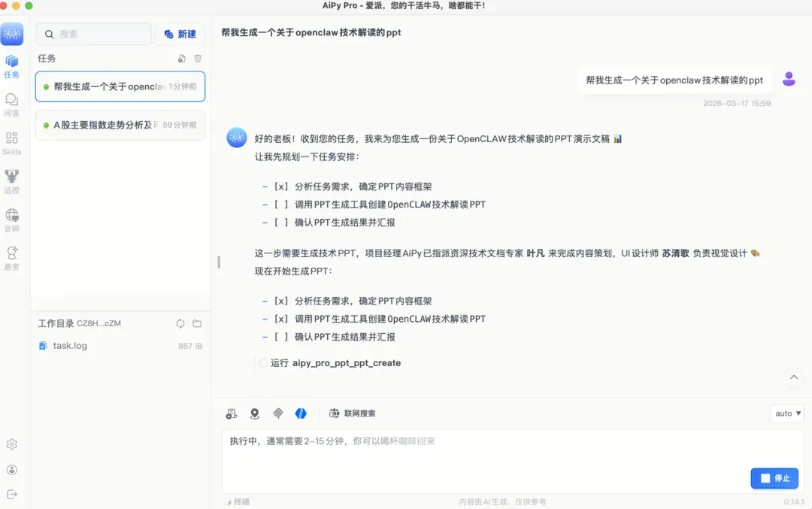Click the trash icon in the 任务 header
This screenshot has height=509, width=812.
tap(198, 59)
